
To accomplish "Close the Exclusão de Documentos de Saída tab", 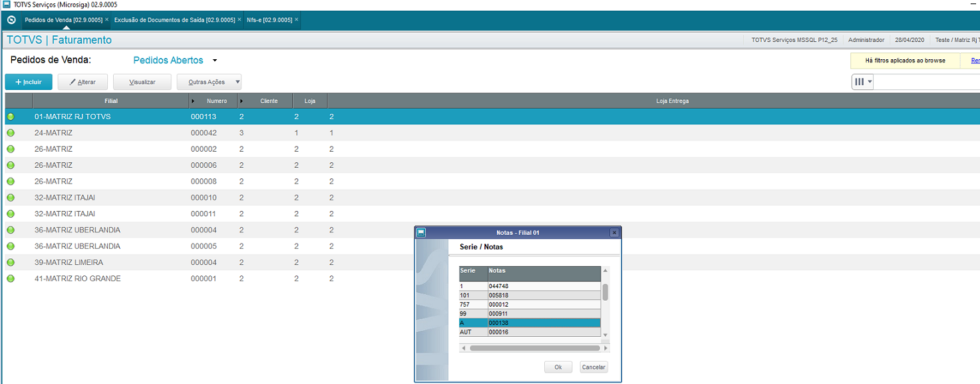I will click(240, 20).
